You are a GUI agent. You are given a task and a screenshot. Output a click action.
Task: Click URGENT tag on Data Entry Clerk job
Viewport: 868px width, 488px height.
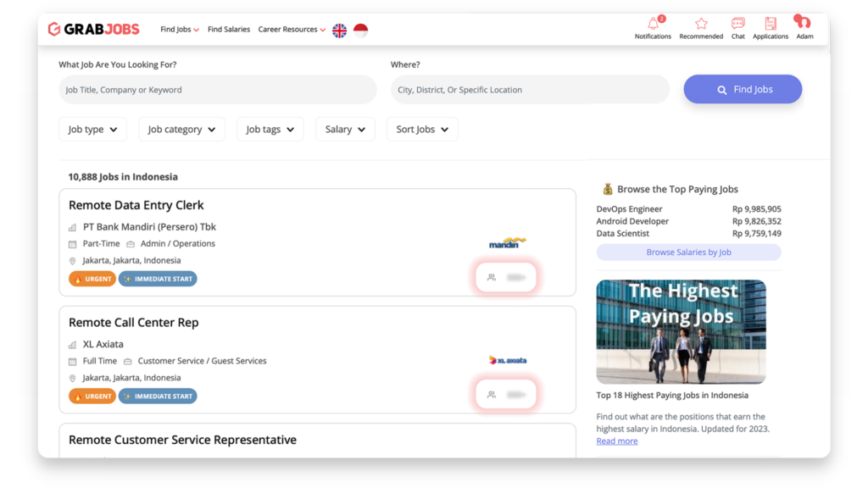(x=92, y=279)
